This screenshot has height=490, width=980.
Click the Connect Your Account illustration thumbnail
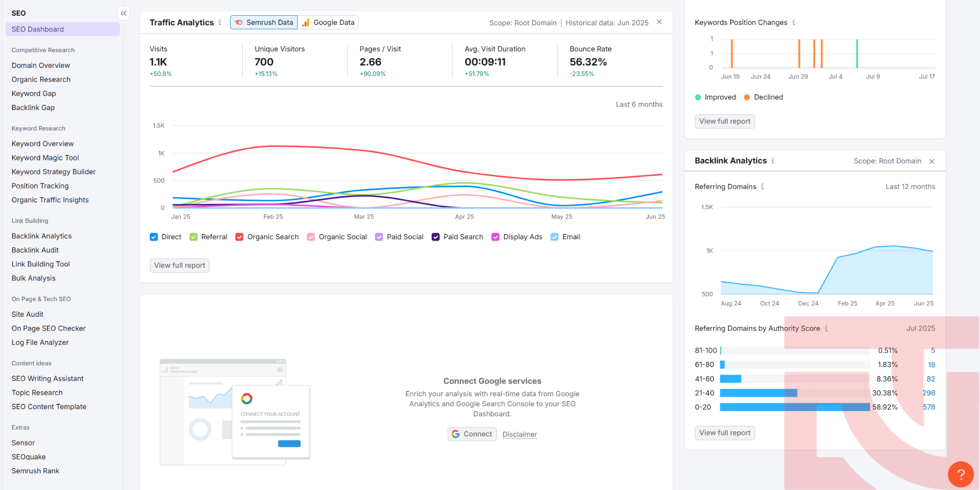tap(235, 412)
